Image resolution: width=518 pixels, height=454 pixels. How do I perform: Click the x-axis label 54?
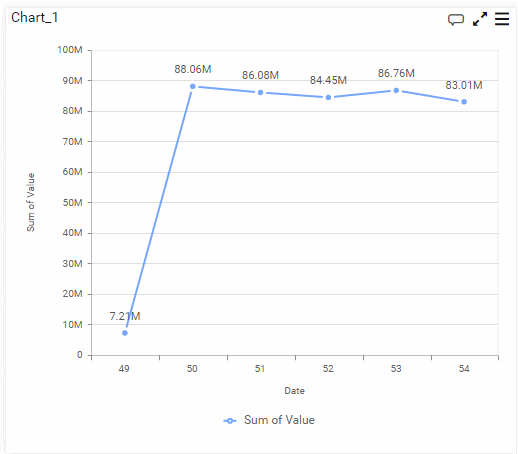pos(464,369)
